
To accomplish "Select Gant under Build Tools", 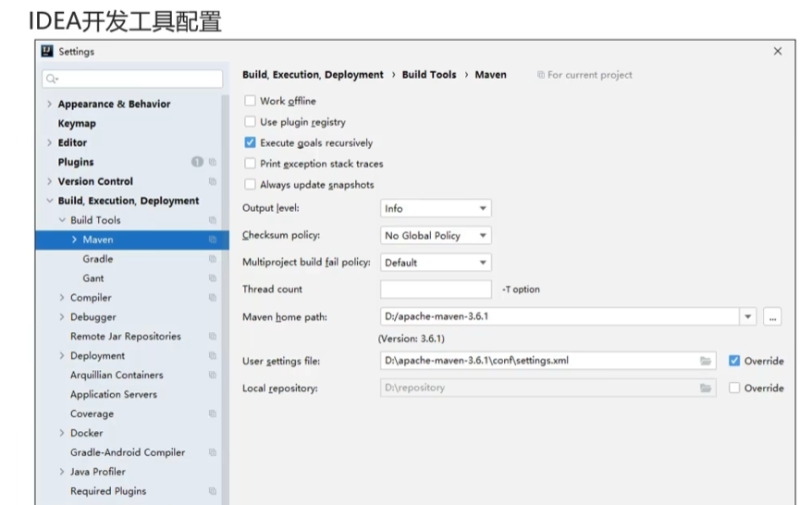I will [93, 278].
